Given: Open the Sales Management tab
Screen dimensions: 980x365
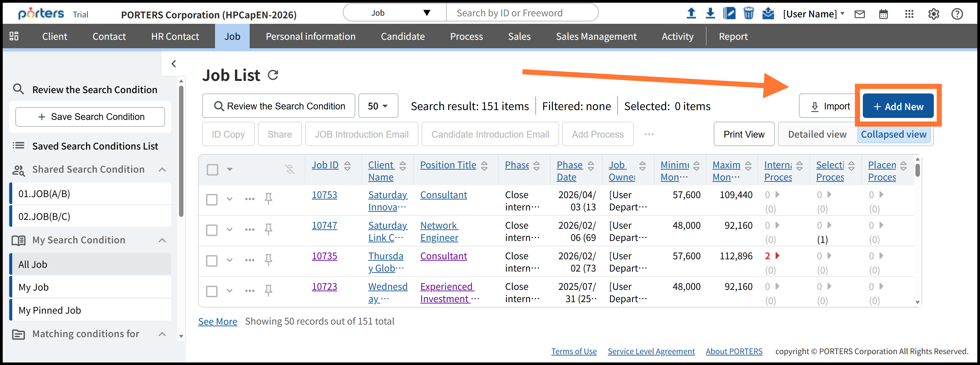Looking at the screenshot, I should 596,37.
